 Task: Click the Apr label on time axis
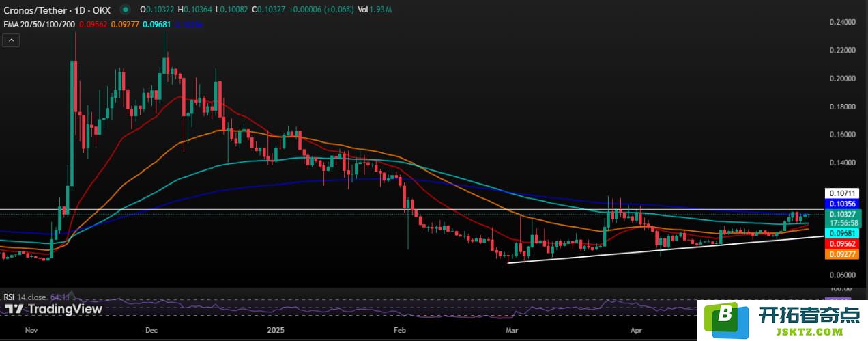[x=636, y=329]
